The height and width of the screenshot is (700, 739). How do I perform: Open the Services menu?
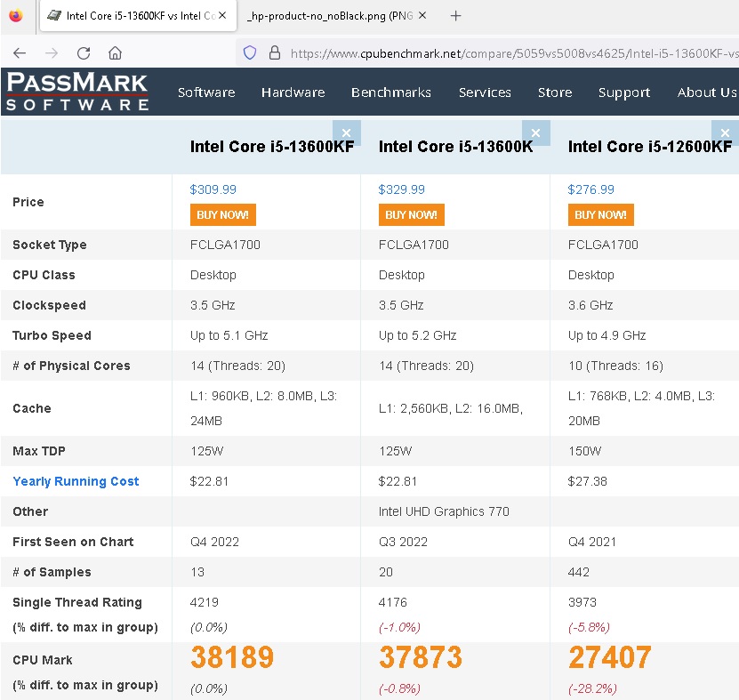[x=485, y=93]
